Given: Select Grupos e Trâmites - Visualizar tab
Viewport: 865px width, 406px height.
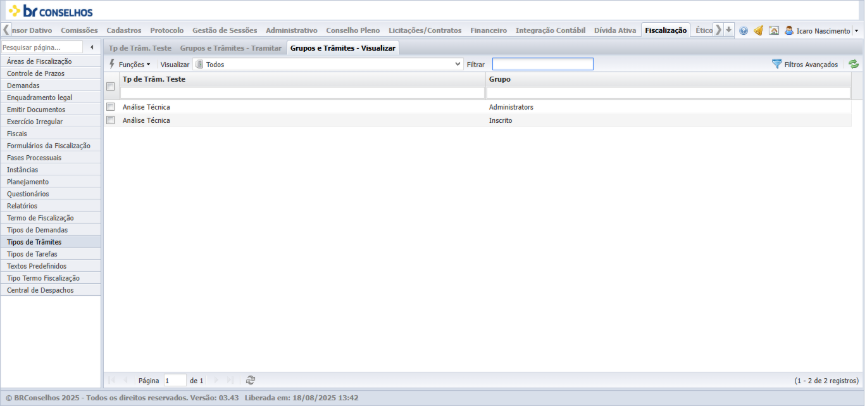Looking at the screenshot, I should tap(343, 48).
